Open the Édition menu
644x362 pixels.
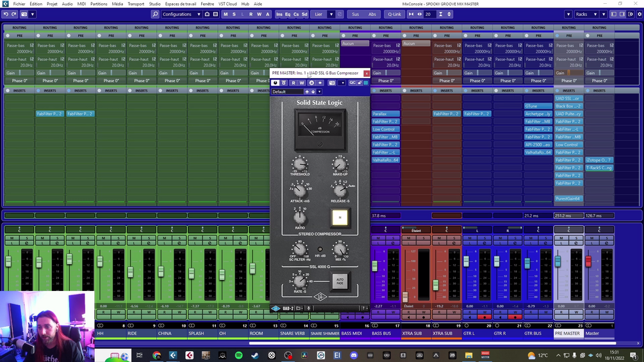[36, 4]
